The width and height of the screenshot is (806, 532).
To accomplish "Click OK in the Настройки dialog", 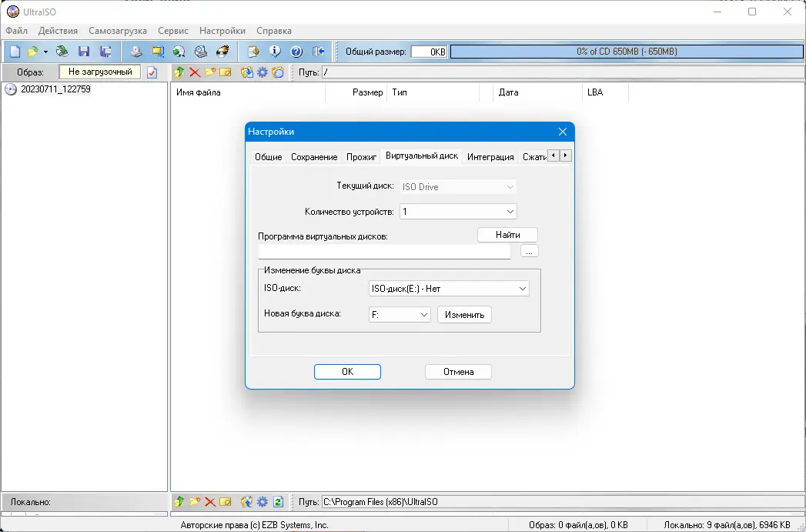I will (347, 372).
